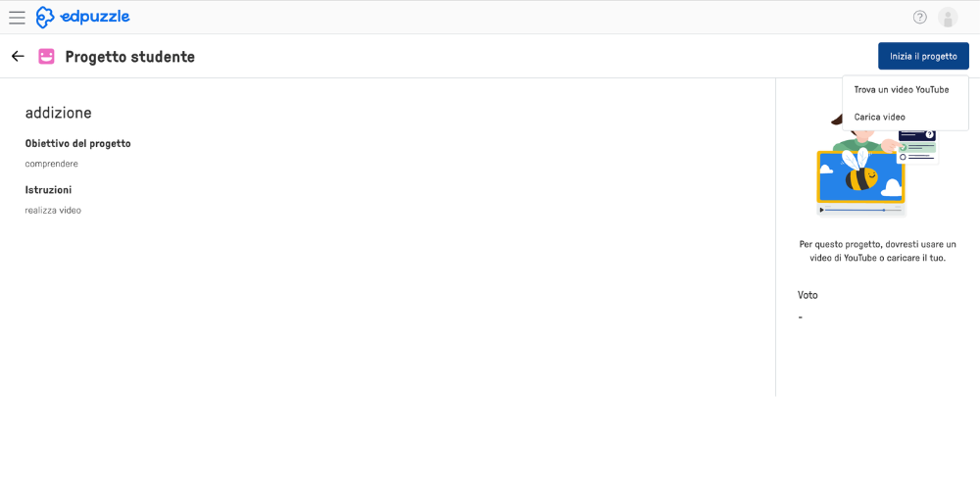Viewport: 980px width, 490px height.
Task: Click the addizione project heading
Action: pyautogui.click(x=58, y=113)
